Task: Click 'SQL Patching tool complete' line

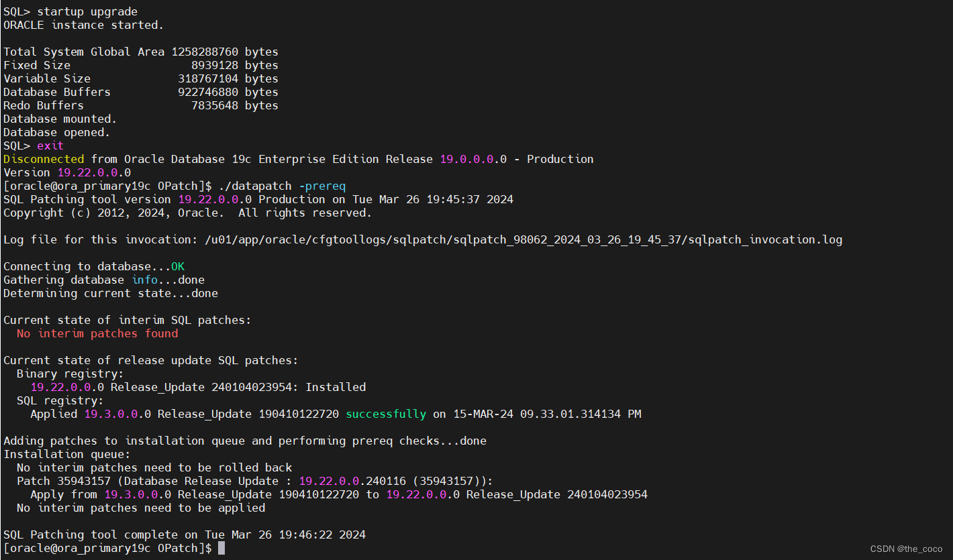Action: (x=185, y=535)
